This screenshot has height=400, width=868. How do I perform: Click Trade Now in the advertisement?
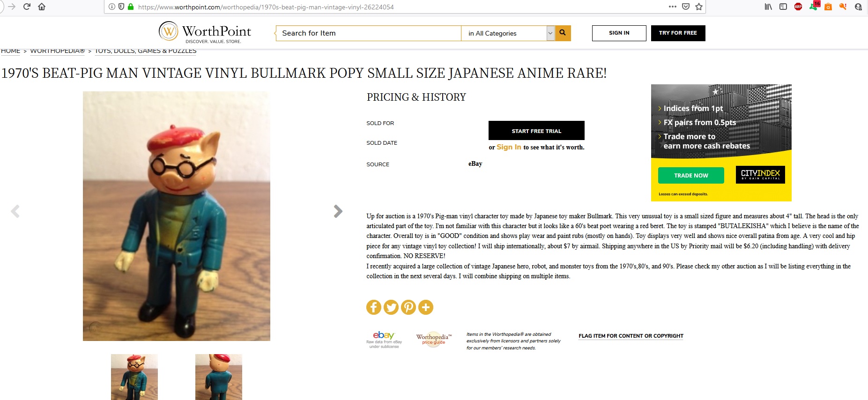[x=691, y=175]
